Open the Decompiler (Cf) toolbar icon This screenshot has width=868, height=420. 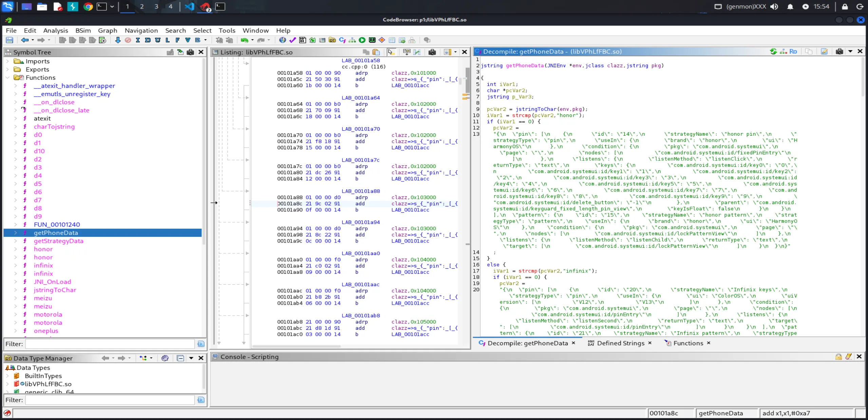[x=342, y=40]
